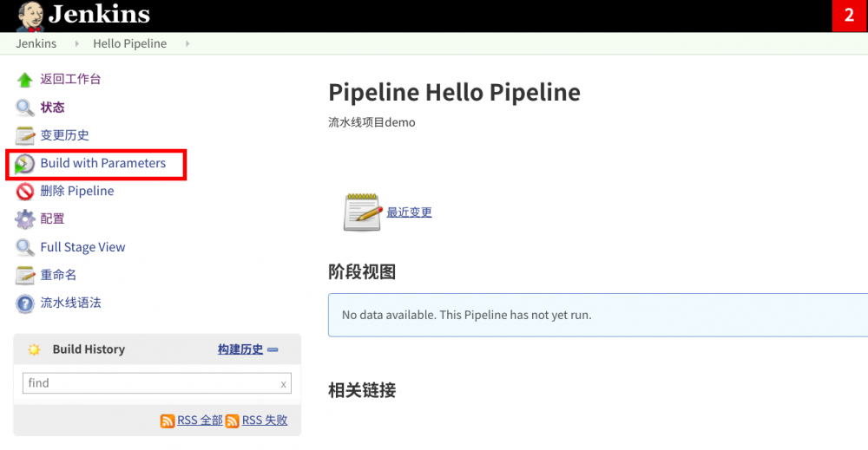Viewport: 868px width, 450px height.
Task: Click the clock-play icon for Build with Parameters
Action: pyautogui.click(x=24, y=164)
